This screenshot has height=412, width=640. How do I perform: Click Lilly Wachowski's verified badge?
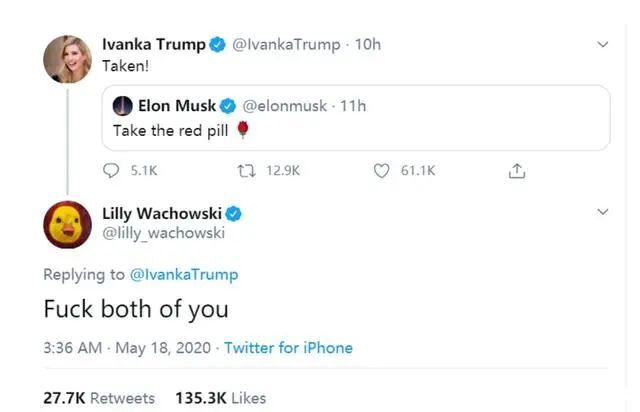coord(233,214)
